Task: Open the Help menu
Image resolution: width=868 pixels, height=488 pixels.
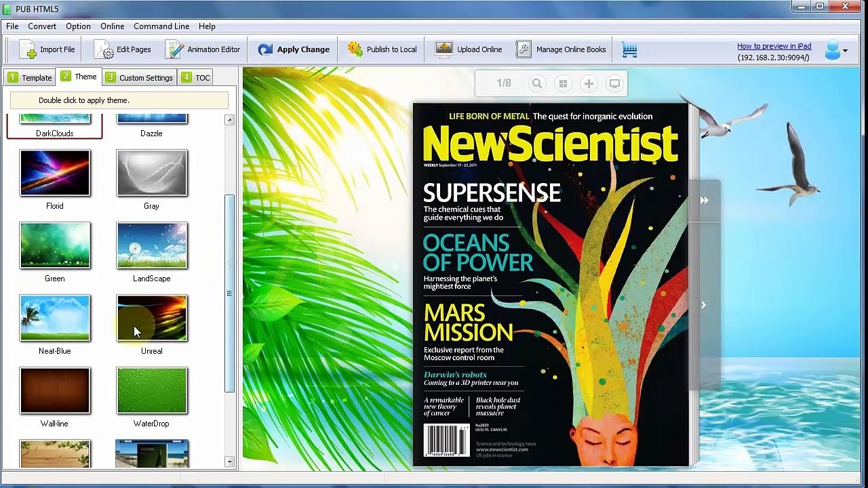Action: [x=207, y=26]
